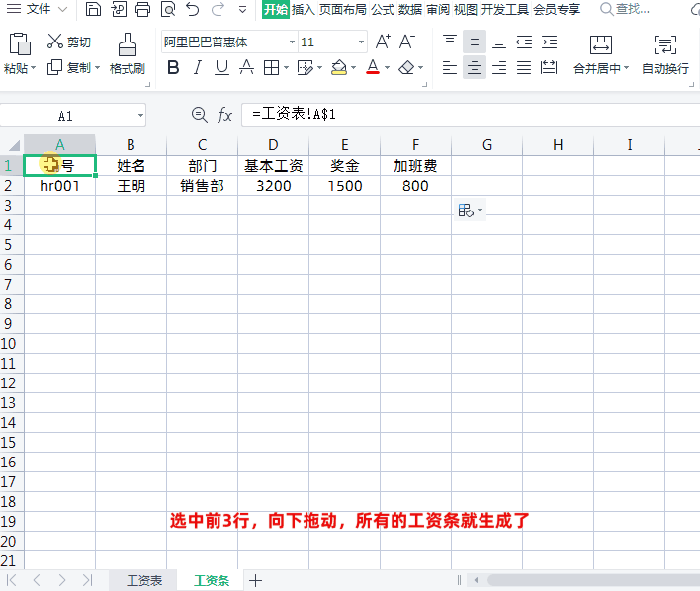Select cell containing 销售部
Screen dimensions: 700x591
[x=203, y=186]
